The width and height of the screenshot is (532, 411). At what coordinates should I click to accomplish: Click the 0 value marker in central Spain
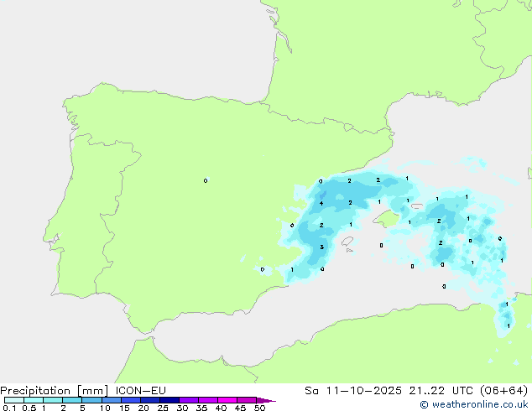206,180
